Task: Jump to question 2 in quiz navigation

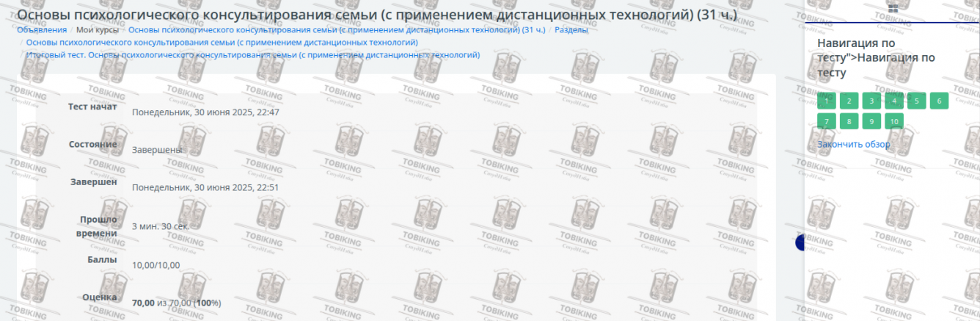Action: (x=849, y=101)
